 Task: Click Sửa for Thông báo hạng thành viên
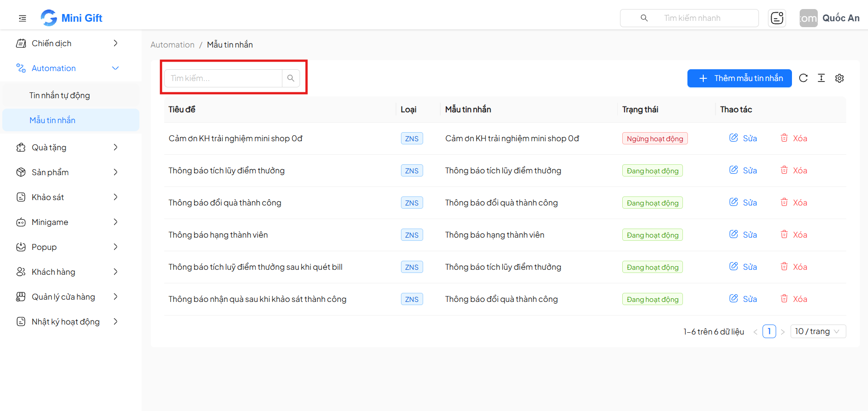point(743,234)
